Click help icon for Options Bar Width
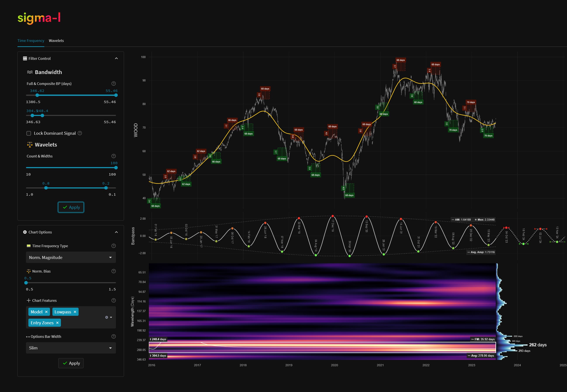Image resolution: width=567 pixels, height=392 pixels. point(114,337)
